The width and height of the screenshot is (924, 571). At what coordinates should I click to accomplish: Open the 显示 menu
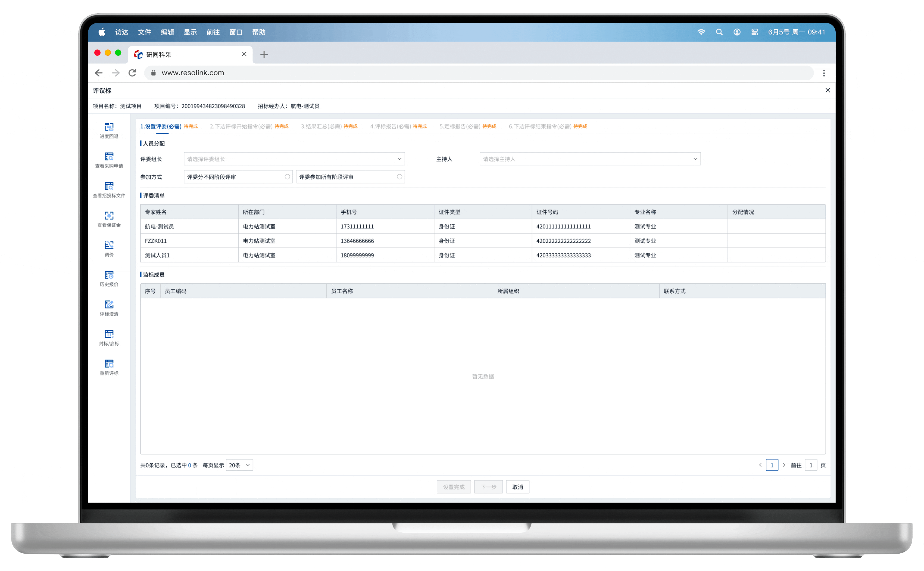pos(190,32)
